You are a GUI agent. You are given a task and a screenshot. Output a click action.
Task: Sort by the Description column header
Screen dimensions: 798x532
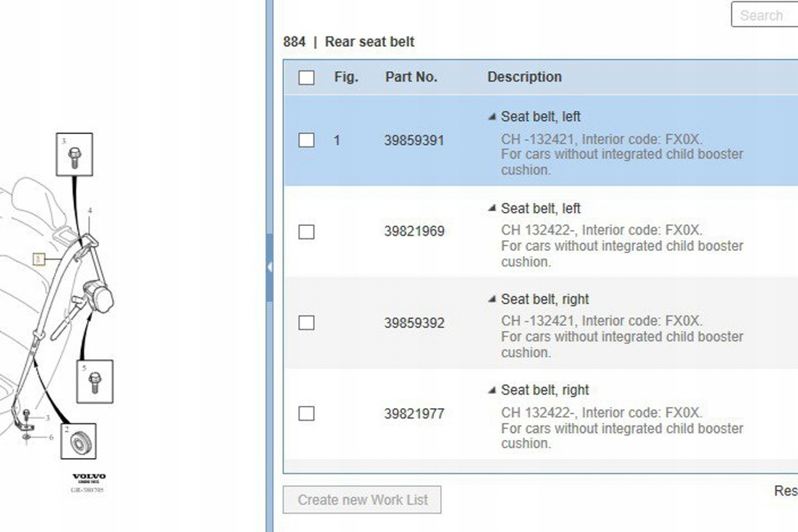[x=524, y=77]
